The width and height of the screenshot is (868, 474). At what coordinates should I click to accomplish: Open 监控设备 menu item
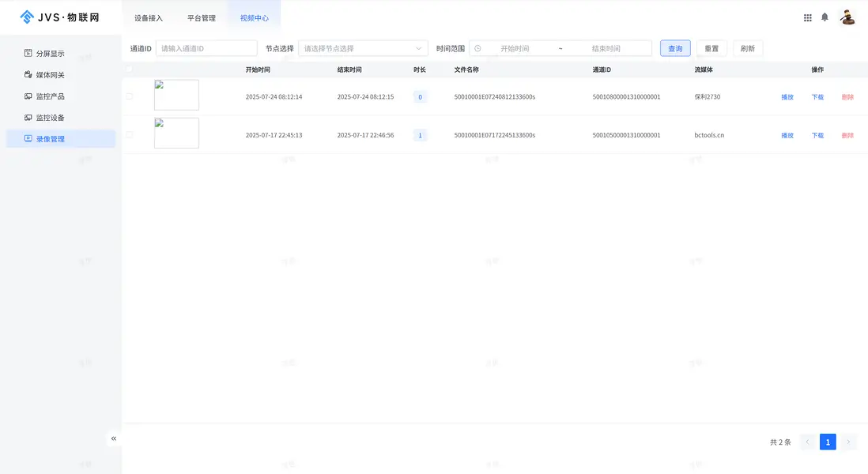pyautogui.click(x=61, y=117)
